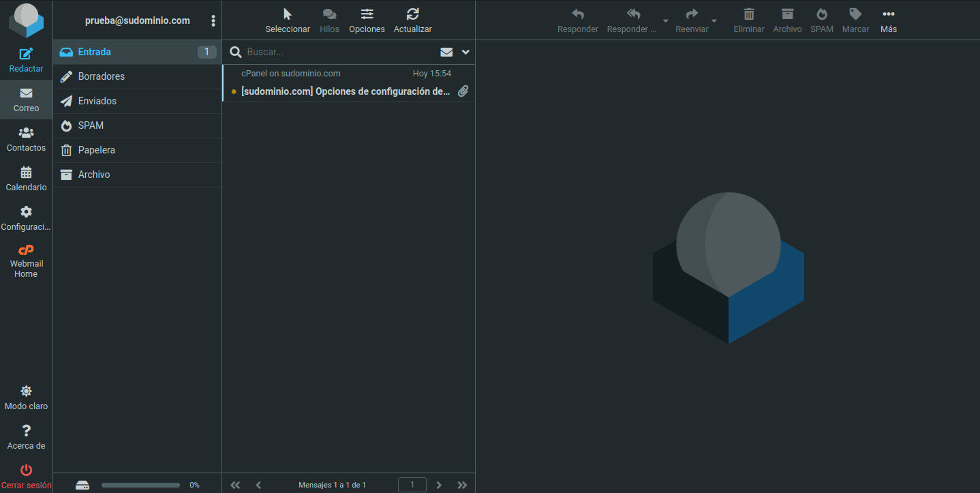The image size is (980, 493).
Task: Click the message attachment paperclip icon
Action: tap(463, 91)
